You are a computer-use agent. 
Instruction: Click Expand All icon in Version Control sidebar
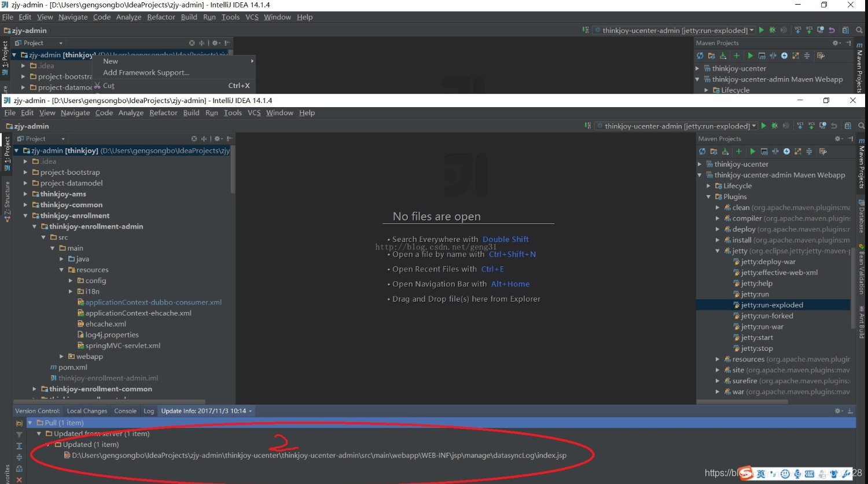coord(19,446)
